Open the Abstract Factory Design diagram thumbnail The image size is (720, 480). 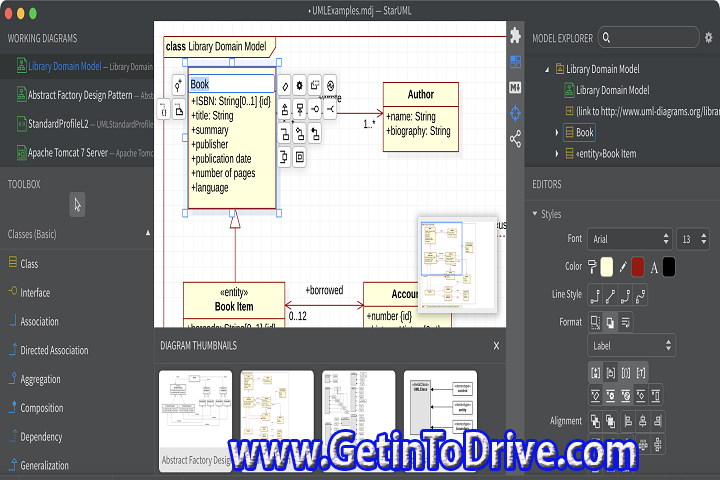pyautogui.click(x=196, y=421)
